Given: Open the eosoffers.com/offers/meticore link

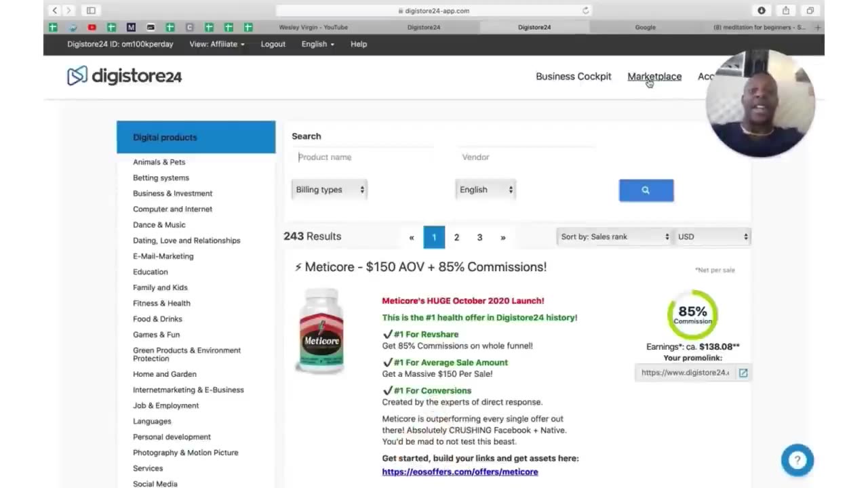Looking at the screenshot, I should (x=460, y=472).
